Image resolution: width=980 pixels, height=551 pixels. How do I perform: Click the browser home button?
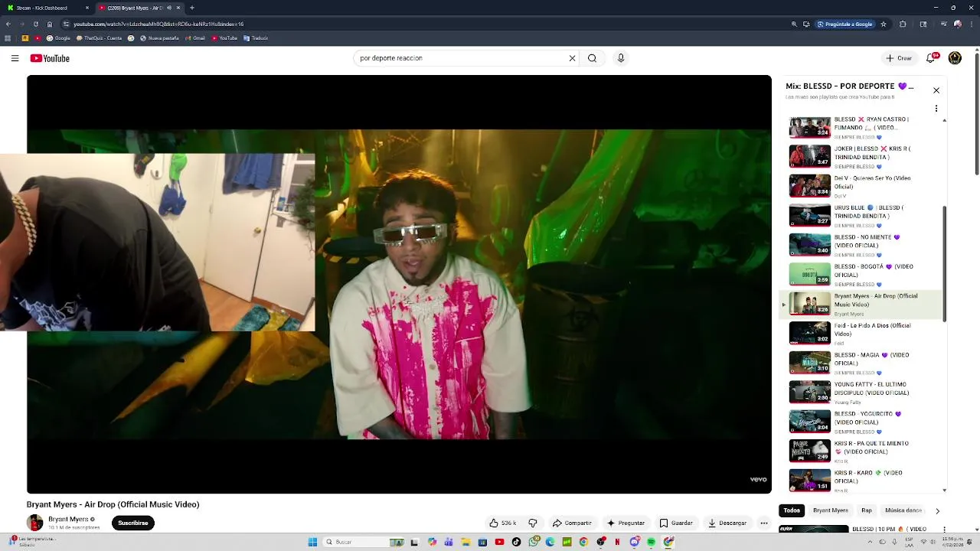[50, 24]
